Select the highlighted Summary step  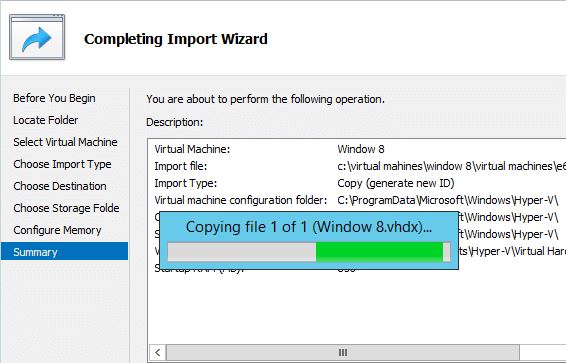(64, 252)
